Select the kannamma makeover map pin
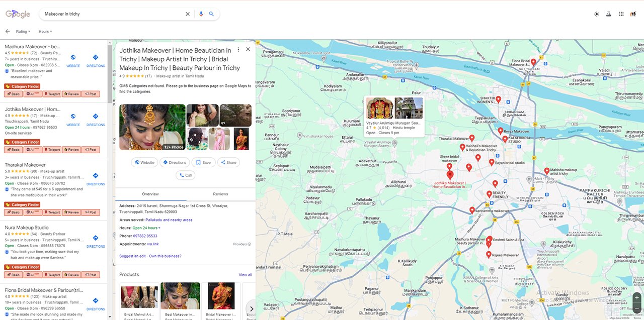Image resolution: width=644 pixels, height=320 pixels. tap(472, 210)
